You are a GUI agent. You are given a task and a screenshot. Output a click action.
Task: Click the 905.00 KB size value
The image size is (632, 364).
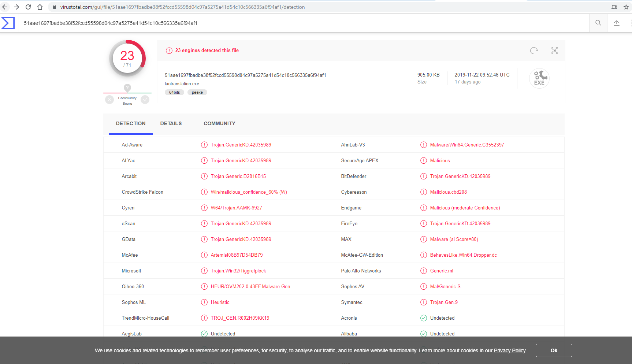[x=428, y=75]
